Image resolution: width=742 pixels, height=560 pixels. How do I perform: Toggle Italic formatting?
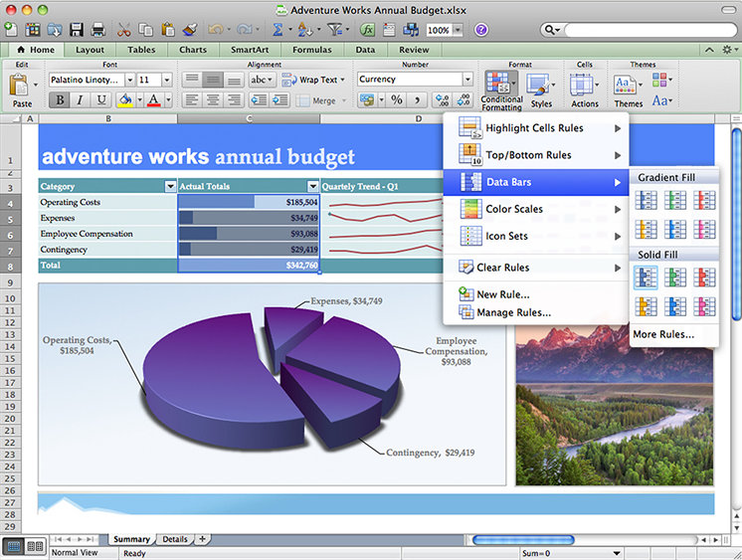[x=80, y=99]
